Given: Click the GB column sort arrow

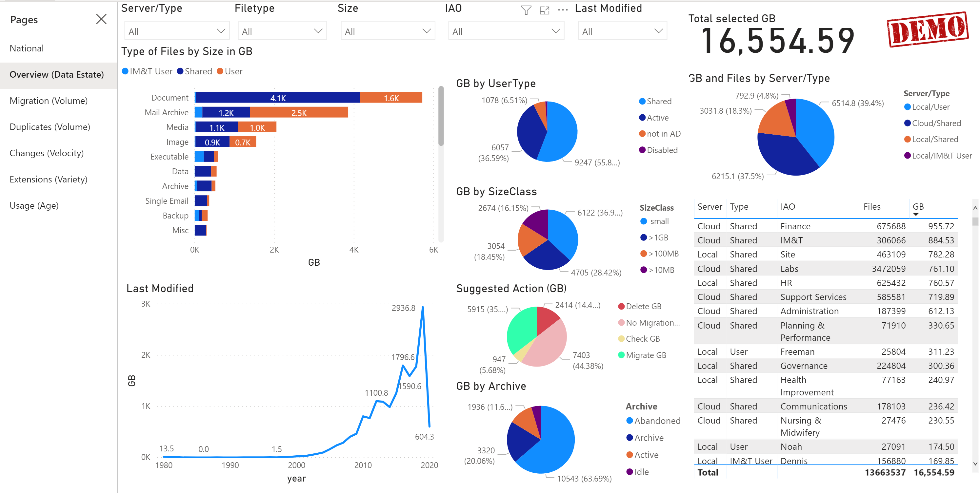Looking at the screenshot, I should (x=916, y=214).
